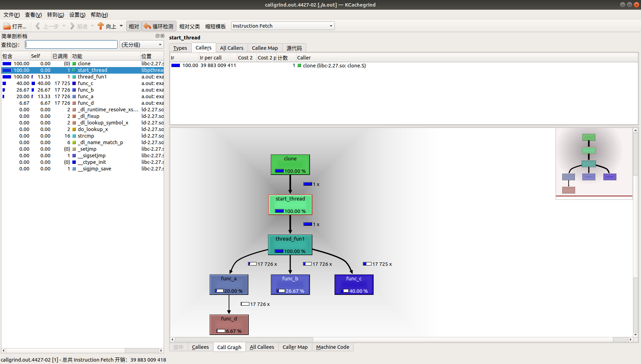641x364 pixels.
Task: Open the Up dropdown arrow
Action: pos(121,26)
